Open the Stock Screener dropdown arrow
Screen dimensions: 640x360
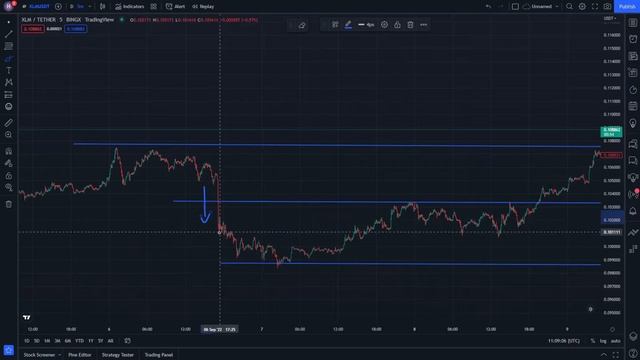[60, 355]
